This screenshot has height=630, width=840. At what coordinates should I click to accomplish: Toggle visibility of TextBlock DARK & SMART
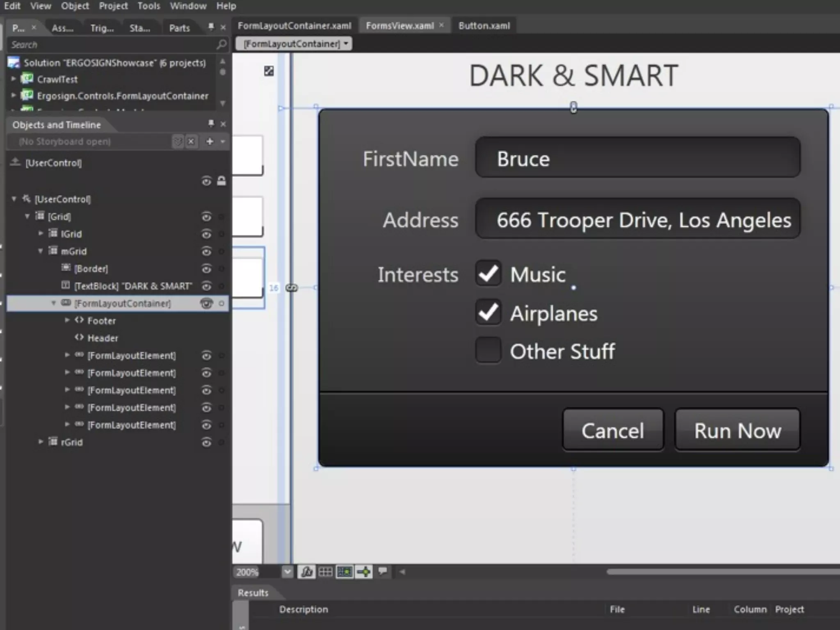[206, 286]
